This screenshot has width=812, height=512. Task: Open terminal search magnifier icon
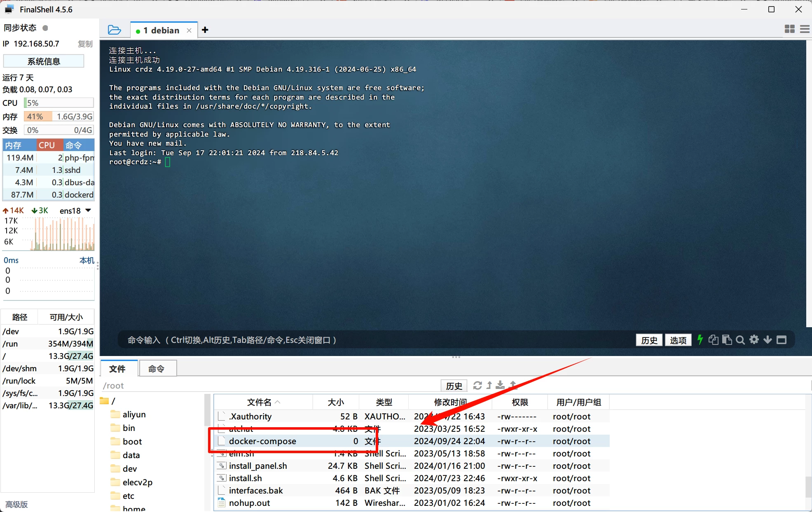pyautogui.click(x=740, y=340)
